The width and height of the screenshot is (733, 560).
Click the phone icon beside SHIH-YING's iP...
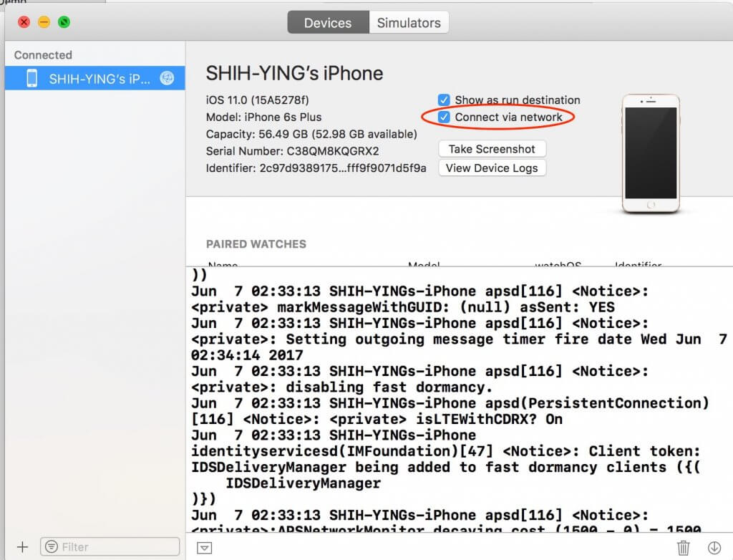pos(31,78)
